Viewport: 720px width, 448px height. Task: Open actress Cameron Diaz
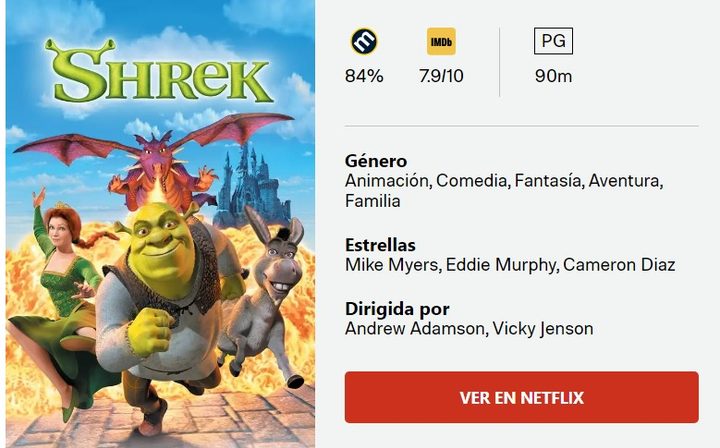[x=619, y=265]
